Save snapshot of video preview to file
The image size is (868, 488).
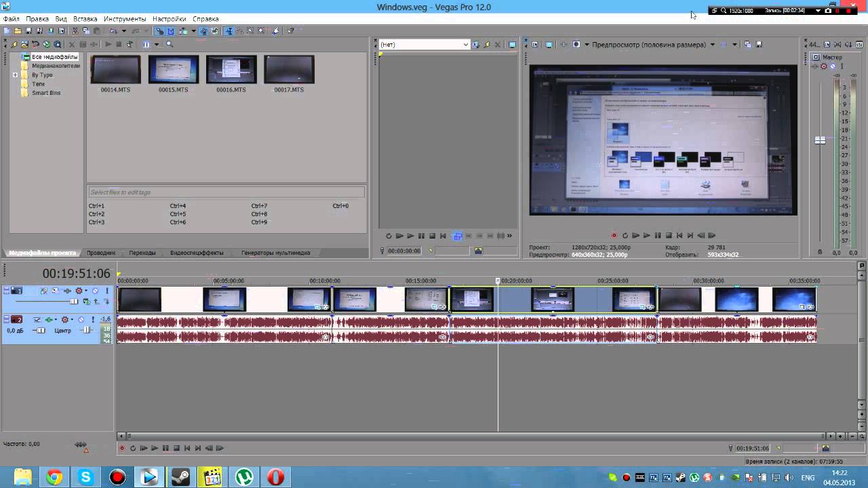pos(759,45)
